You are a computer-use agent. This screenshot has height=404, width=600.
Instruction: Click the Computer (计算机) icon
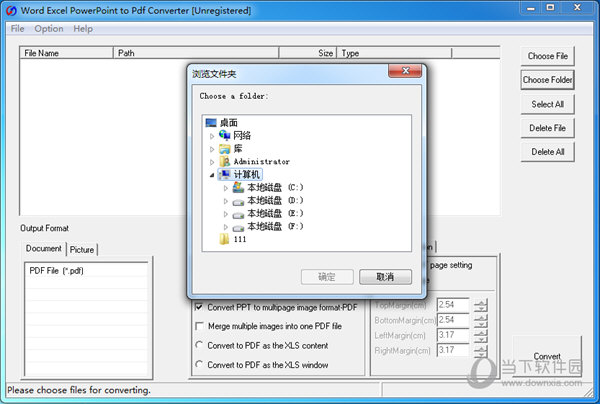pyautogui.click(x=225, y=174)
